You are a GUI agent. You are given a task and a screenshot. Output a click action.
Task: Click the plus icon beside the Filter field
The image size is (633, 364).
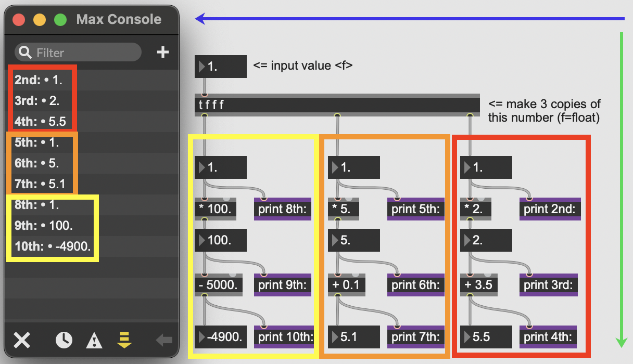pos(163,52)
